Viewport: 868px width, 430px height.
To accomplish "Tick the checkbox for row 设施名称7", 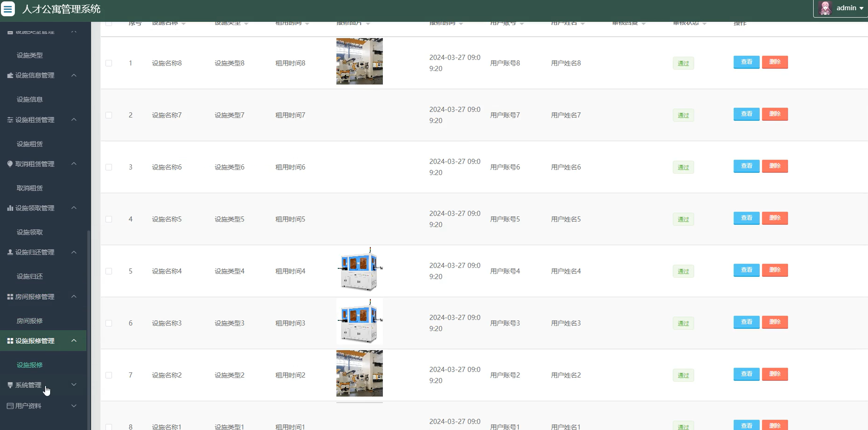I will (x=109, y=115).
